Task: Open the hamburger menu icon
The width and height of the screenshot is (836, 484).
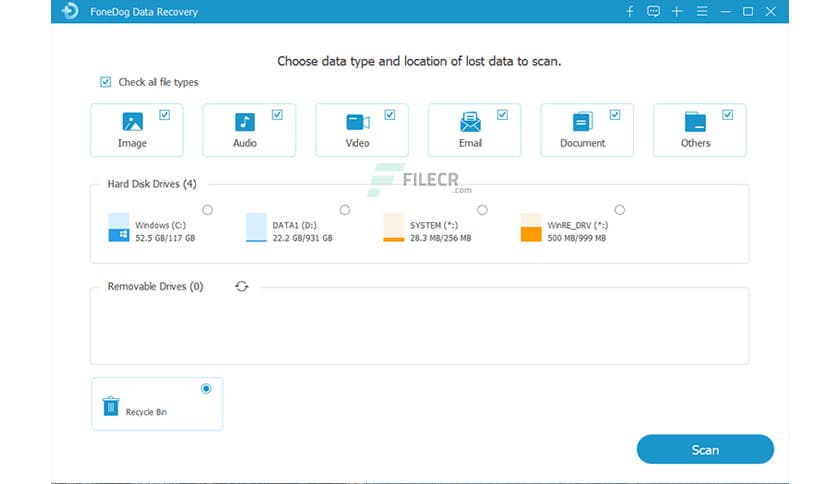Action: point(702,11)
